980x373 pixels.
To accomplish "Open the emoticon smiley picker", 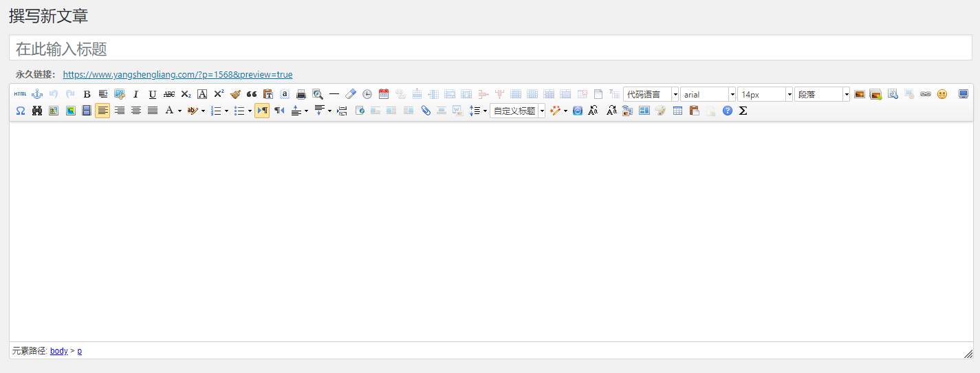I will 942,94.
